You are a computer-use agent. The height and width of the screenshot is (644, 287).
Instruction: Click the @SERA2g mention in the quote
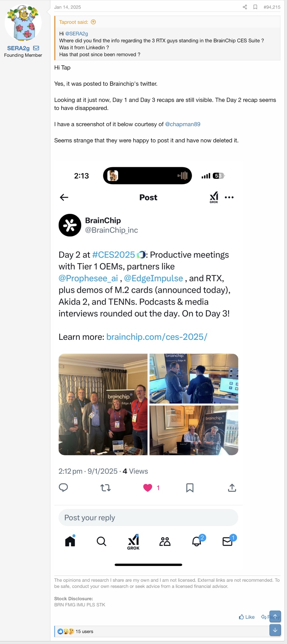77,34
